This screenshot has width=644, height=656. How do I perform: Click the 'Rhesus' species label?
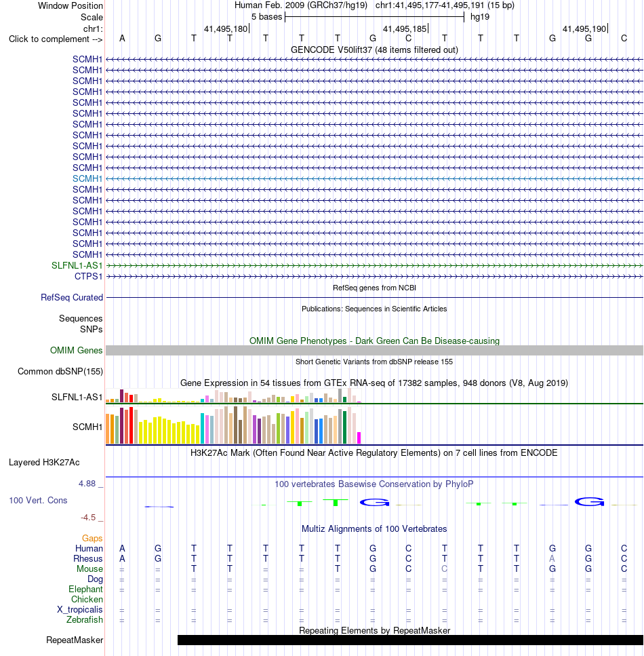pyautogui.click(x=88, y=558)
